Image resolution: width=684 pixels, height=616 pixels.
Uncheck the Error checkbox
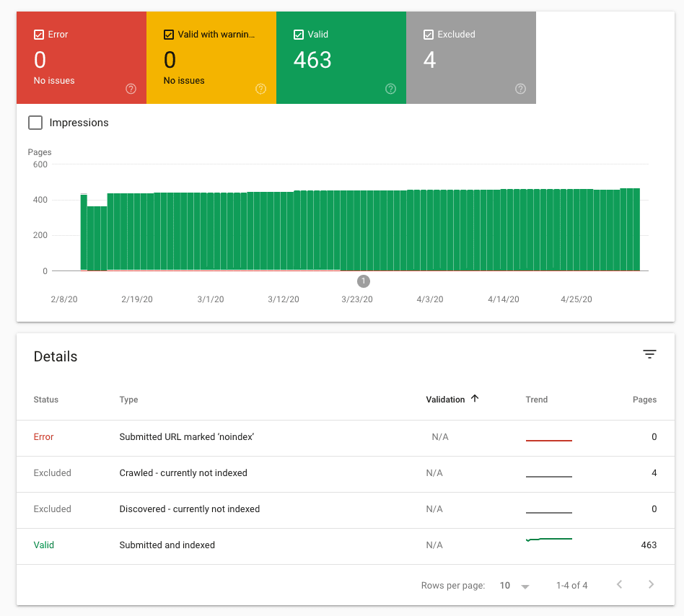(x=39, y=35)
